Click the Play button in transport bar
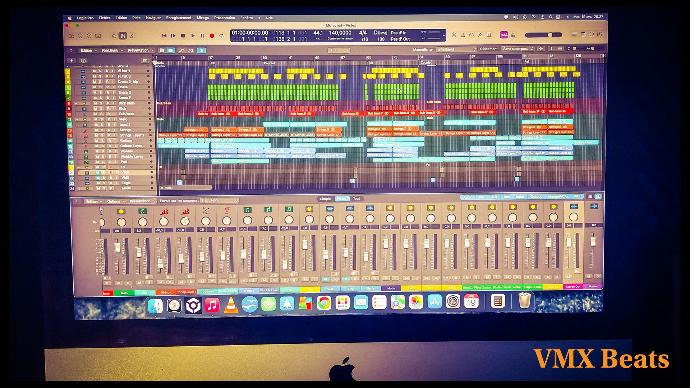 [x=192, y=36]
